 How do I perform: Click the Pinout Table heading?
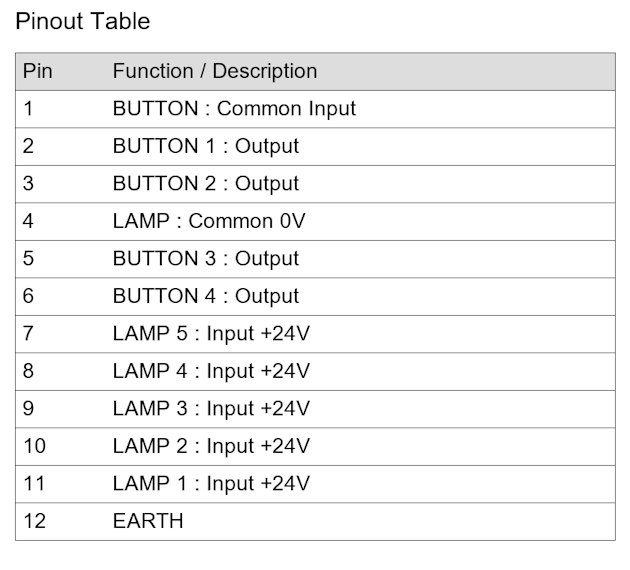[83, 21]
